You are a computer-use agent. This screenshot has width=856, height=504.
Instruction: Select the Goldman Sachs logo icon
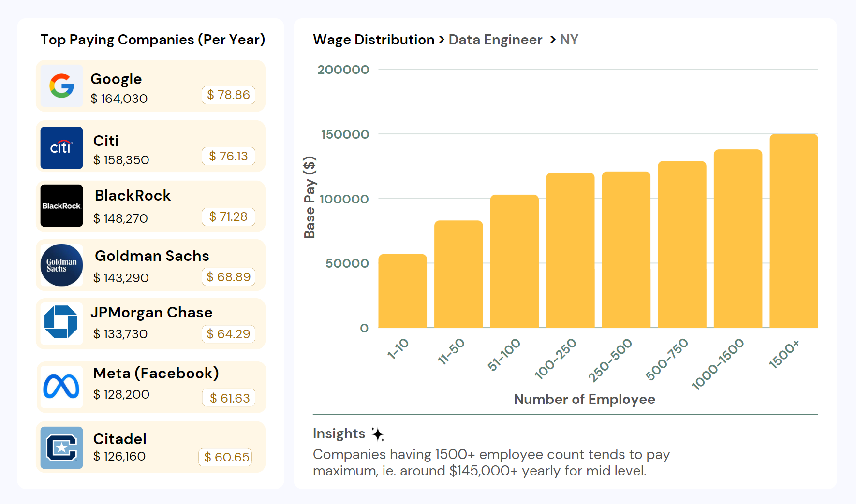click(61, 265)
